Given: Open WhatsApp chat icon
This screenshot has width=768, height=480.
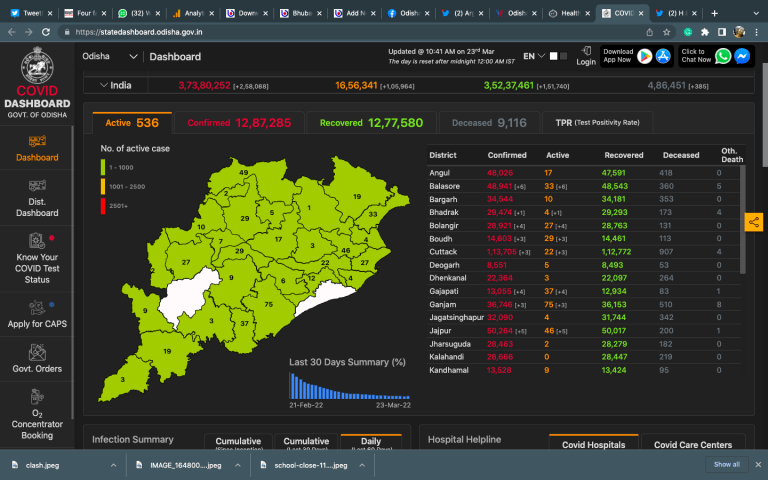Looking at the screenshot, I should click(x=723, y=57).
